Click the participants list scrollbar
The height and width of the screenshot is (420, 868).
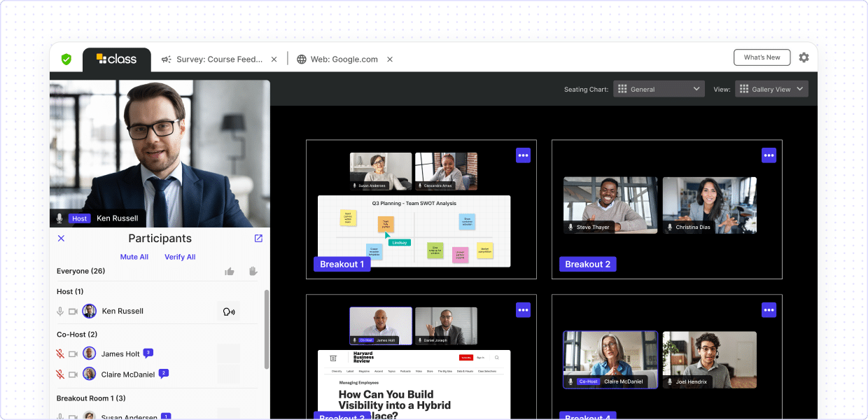click(266, 329)
